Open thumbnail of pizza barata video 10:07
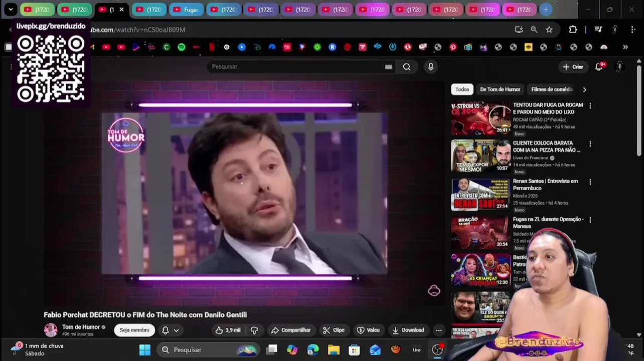 click(480, 157)
